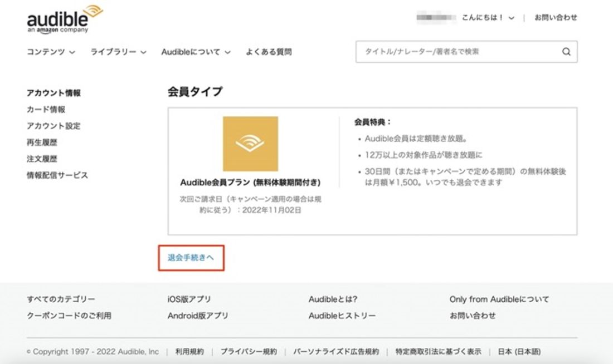Click お問い合わせ link in the footer

click(x=473, y=316)
